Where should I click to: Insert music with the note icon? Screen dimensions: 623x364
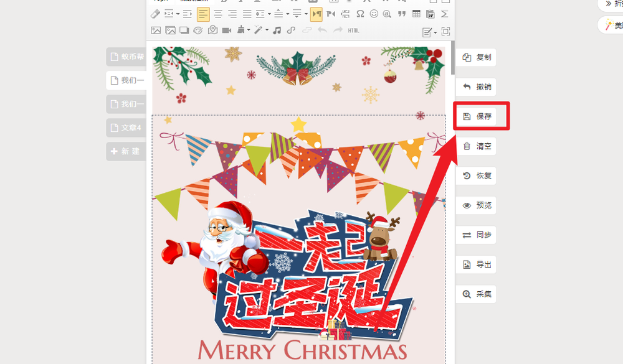point(277,30)
